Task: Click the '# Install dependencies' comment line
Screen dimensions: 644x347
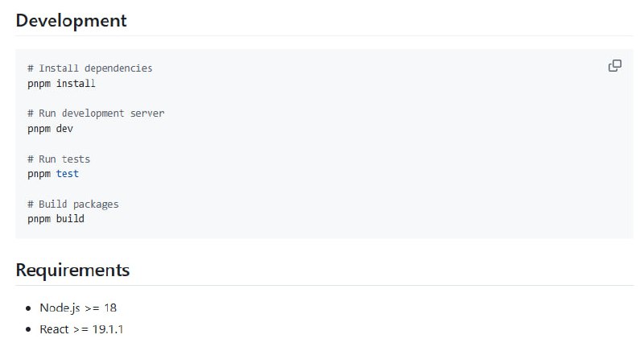Action: (x=89, y=68)
